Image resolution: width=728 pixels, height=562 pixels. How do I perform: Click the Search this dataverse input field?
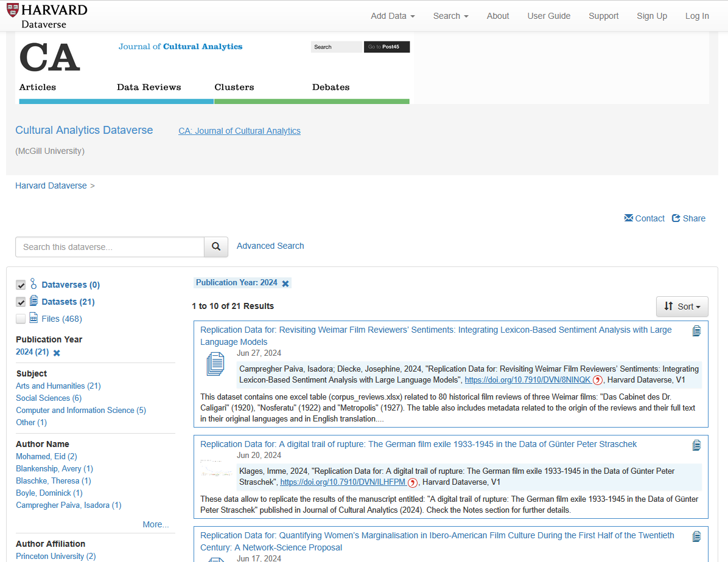click(x=110, y=247)
